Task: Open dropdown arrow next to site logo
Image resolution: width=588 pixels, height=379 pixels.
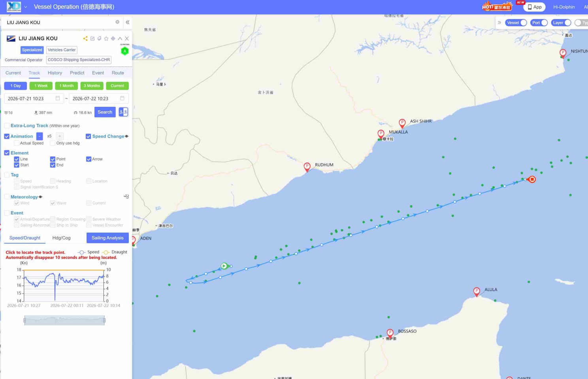Action: (x=26, y=7)
